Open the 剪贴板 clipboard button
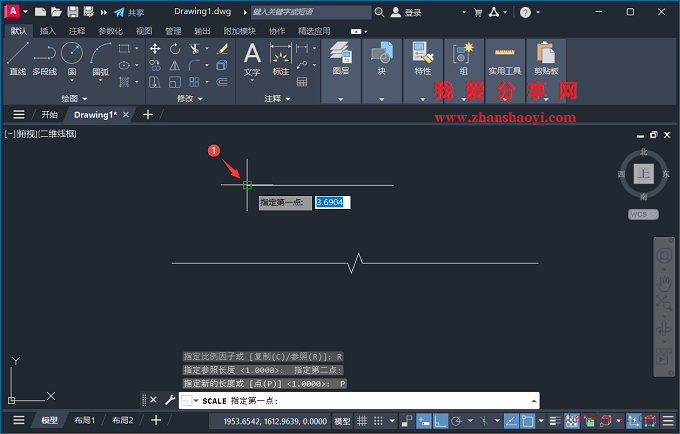Screen dimensions: 680x434 coord(546,59)
